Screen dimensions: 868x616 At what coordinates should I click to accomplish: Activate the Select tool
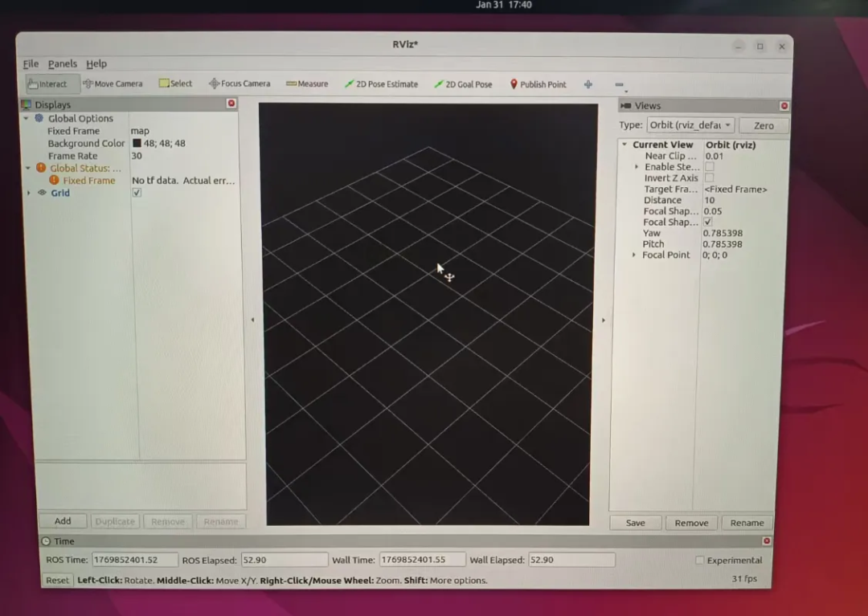[x=175, y=84]
